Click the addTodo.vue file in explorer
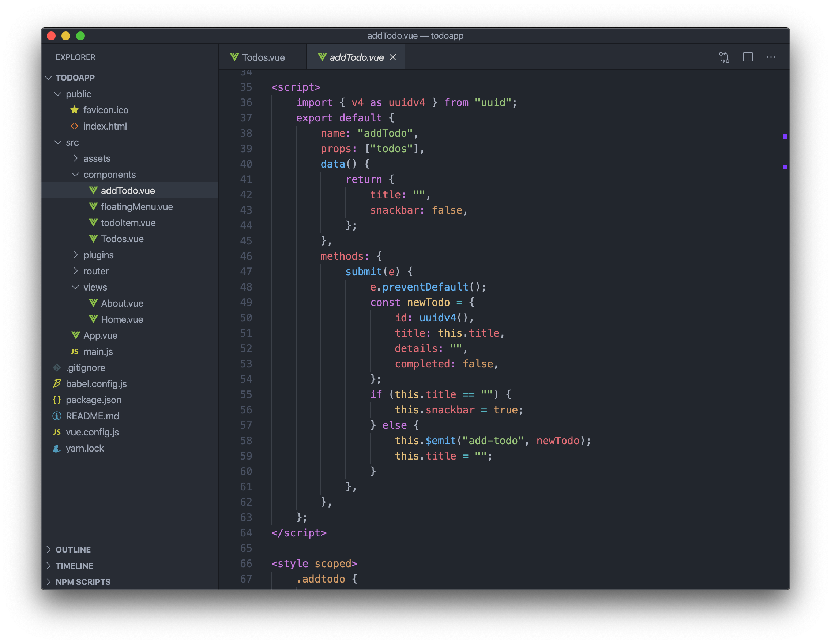Viewport: 831px width, 644px height. coord(128,190)
